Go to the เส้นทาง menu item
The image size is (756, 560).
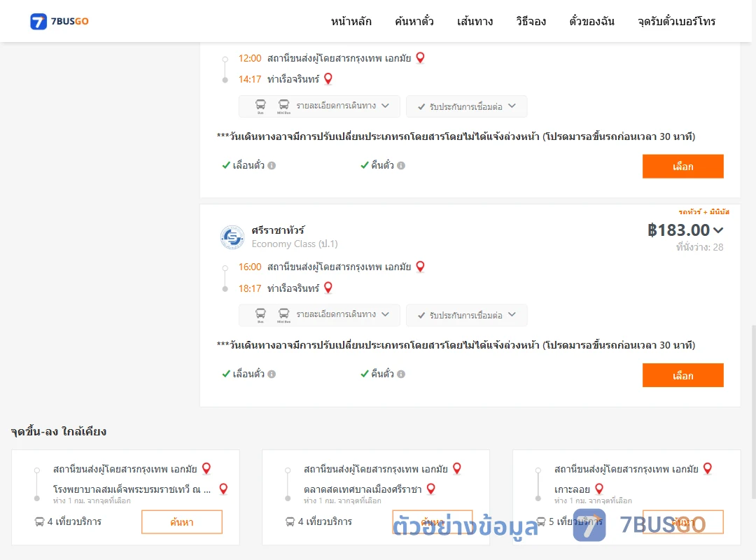[x=475, y=21]
